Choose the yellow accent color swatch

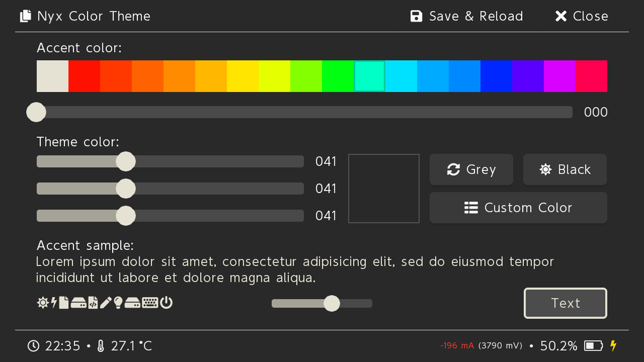tap(243, 76)
